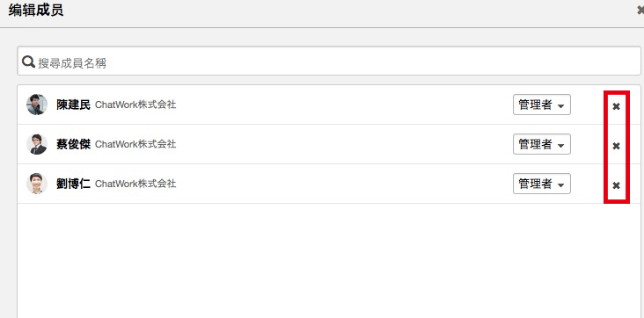The height and width of the screenshot is (318, 644).
Task: Open the 管理者 role dropdown for 陳建民
Action: [542, 105]
